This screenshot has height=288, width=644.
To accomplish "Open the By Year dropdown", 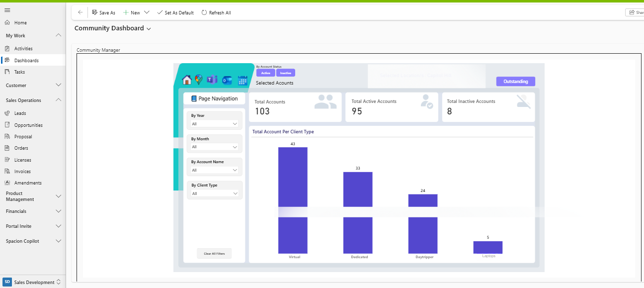I will 215,124.
